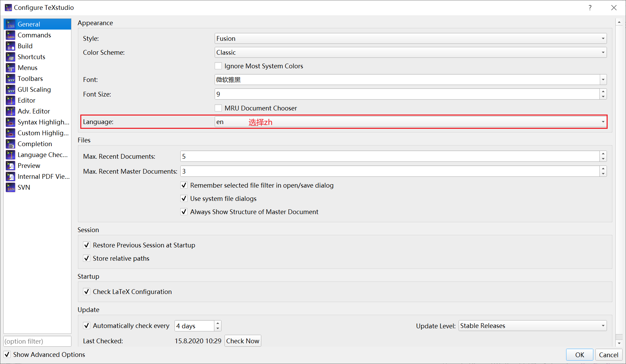Uncheck Remember selected file filter option

click(x=184, y=185)
